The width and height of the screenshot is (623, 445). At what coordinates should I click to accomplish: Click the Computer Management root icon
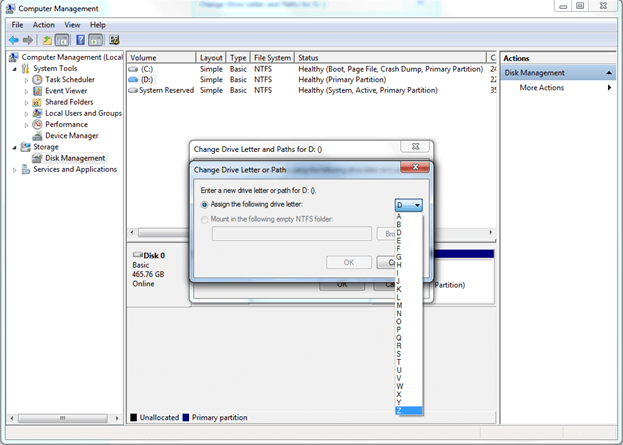[14, 57]
